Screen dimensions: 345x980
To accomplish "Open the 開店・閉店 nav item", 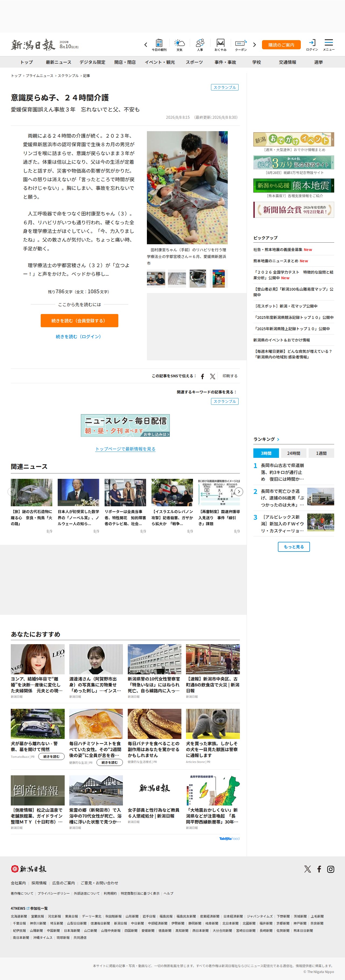I will tap(125, 62).
